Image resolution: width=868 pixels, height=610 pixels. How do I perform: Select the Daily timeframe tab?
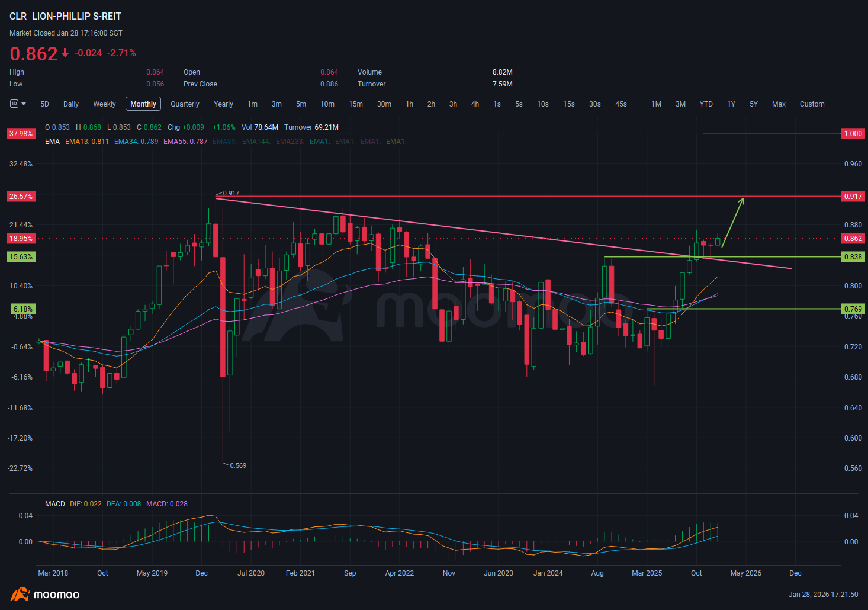pyautogui.click(x=71, y=104)
